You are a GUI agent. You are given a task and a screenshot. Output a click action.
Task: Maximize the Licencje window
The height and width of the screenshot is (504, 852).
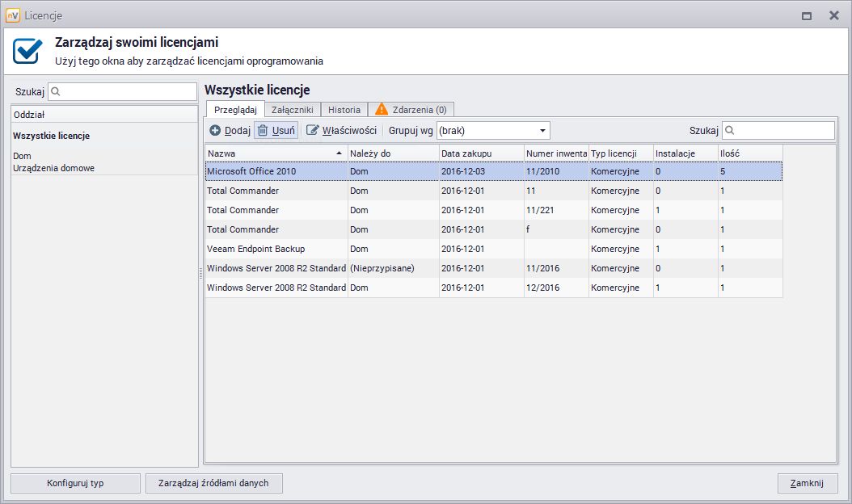coord(807,16)
